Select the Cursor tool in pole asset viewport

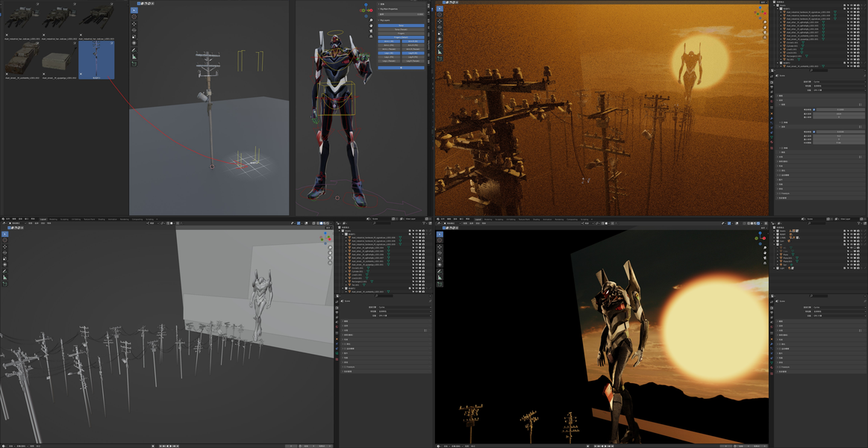134,16
